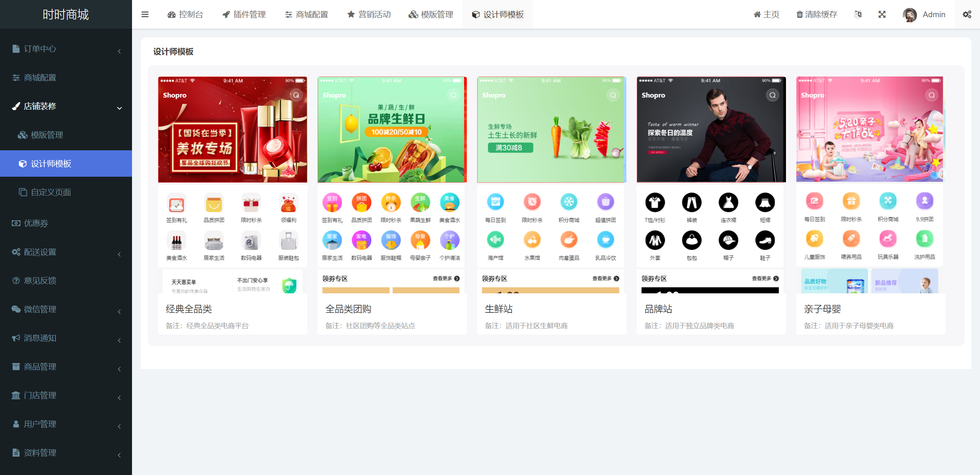This screenshot has height=475, width=980.
Task: Click the home icon next to 主页
Action: pos(757,15)
